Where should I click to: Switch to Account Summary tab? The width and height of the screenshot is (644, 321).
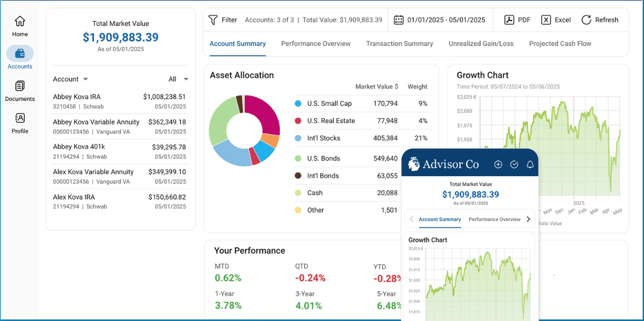click(238, 43)
